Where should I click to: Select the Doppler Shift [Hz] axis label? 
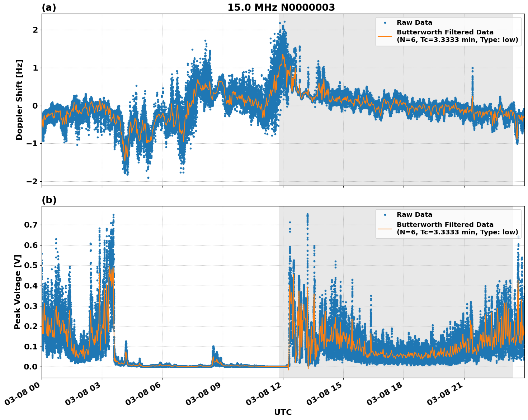coord(19,100)
